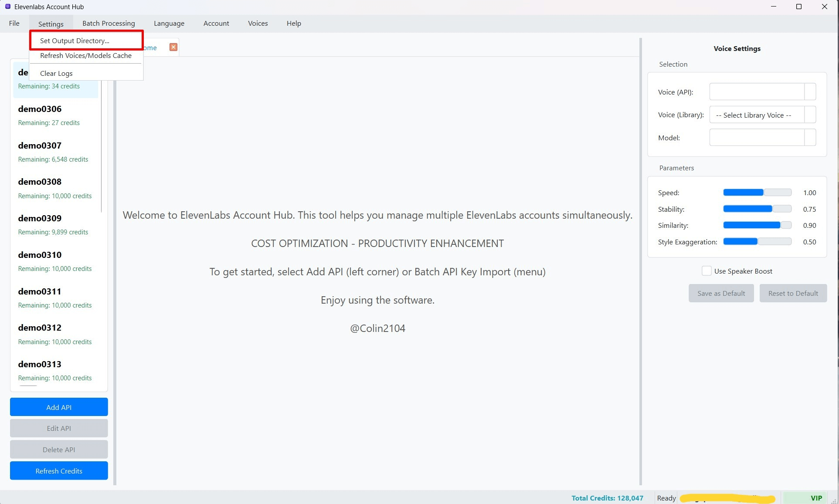The image size is (839, 504).
Task: Open the Language menu
Action: 169,24
